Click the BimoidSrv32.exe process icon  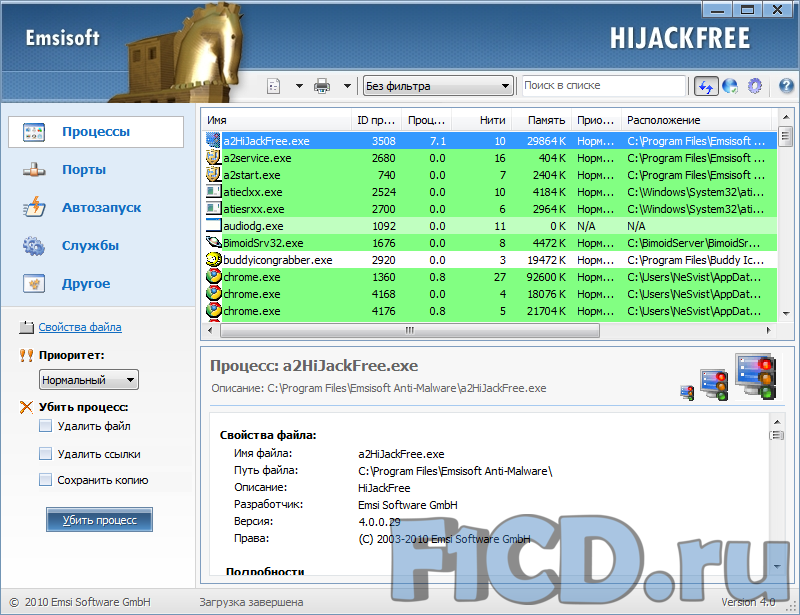click(213, 242)
